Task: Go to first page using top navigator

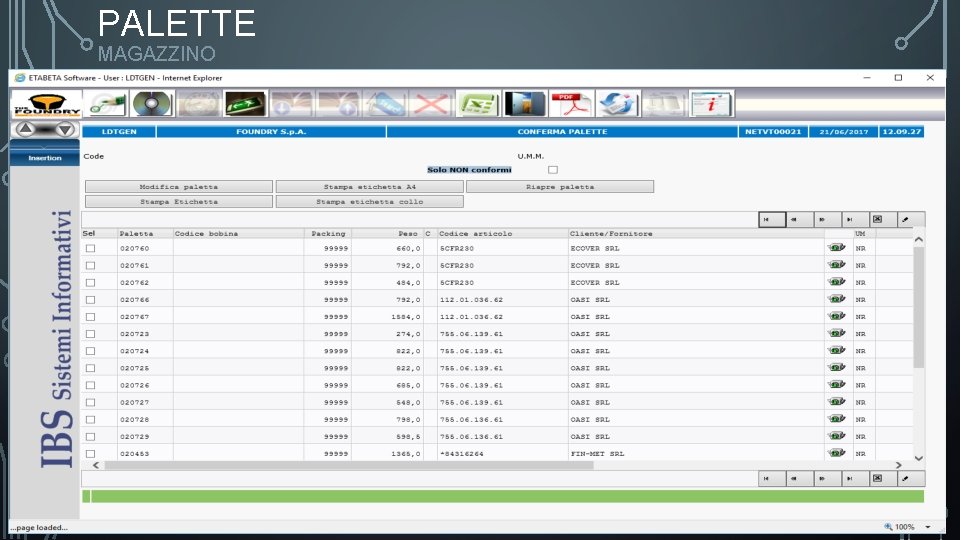Action: (772, 219)
